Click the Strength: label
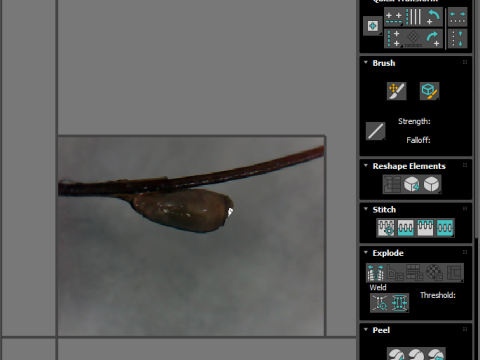This screenshot has width=480, height=360. coord(414,121)
